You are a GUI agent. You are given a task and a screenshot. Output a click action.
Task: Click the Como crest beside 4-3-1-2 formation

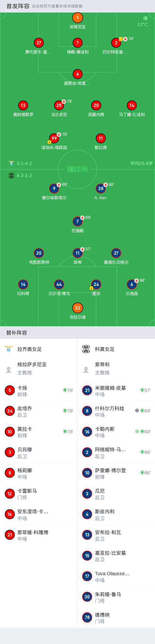[11, 175]
